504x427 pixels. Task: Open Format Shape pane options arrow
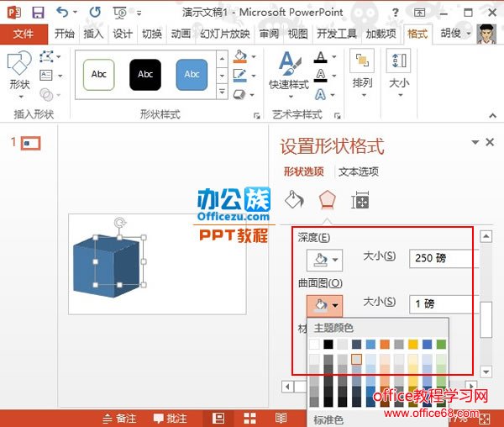[475, 142]
